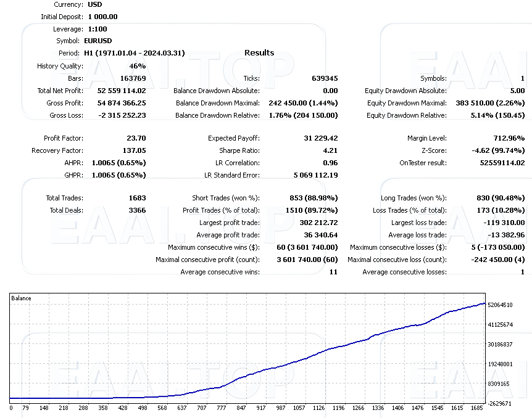Image resolution: width=532 pixels, height=418 pixels.
Task: Select the Initial Deposit value 1 000.00
Action: [103, 17]
